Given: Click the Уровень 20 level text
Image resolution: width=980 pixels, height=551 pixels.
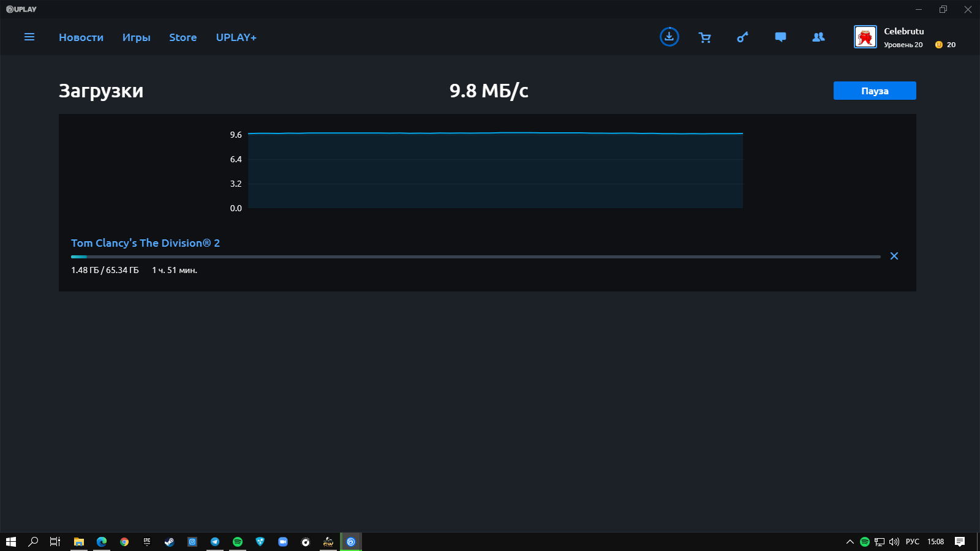Looking at the screenshot, I should point(903,45).
